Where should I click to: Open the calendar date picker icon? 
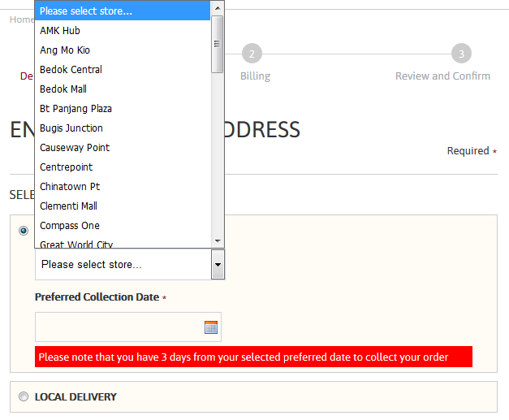point(211,327)
